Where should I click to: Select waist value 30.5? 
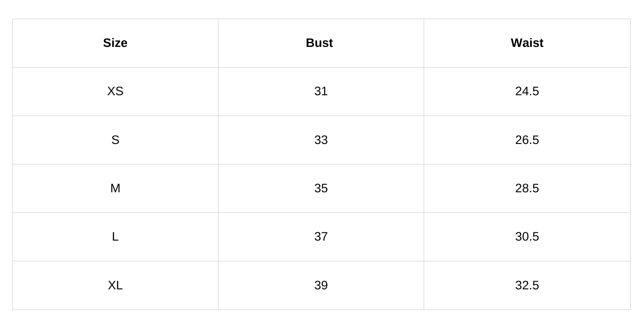click(x=527, y=236)
